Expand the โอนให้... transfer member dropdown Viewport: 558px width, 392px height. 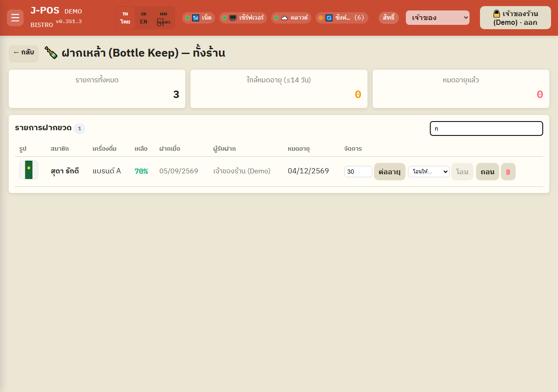[x=429, y=172]
